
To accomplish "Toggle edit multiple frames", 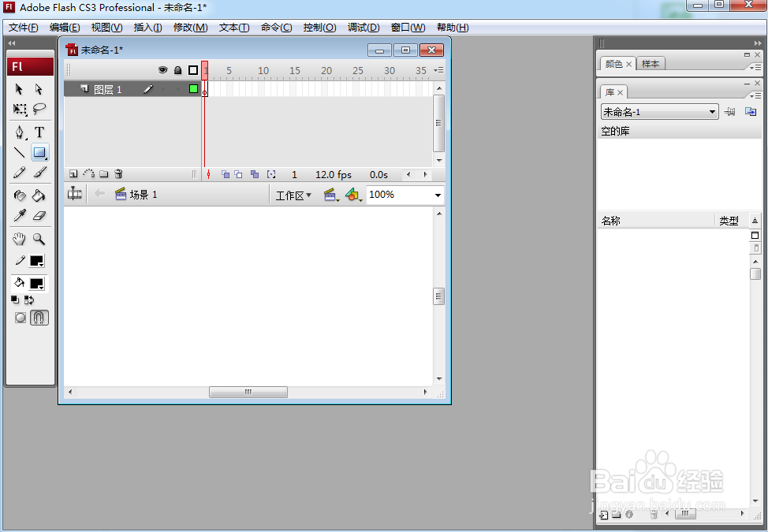I will click(255, 174).
